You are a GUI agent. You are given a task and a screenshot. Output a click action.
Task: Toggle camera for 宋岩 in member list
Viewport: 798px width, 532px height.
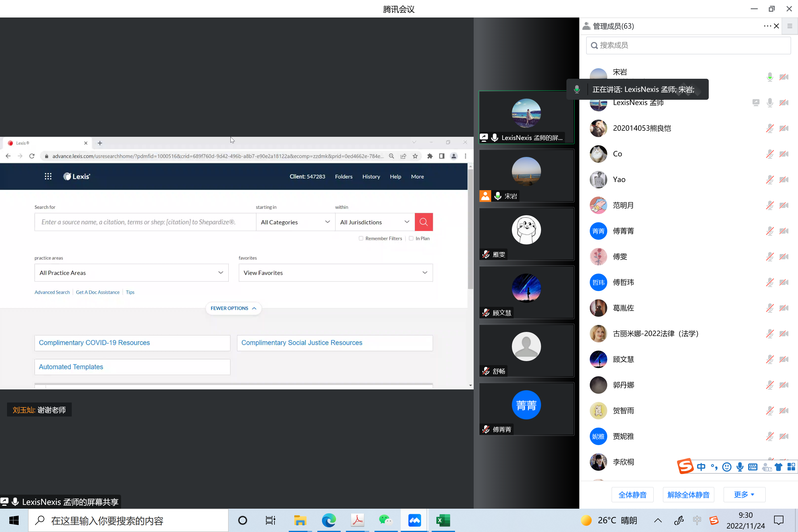pos(784,77)
